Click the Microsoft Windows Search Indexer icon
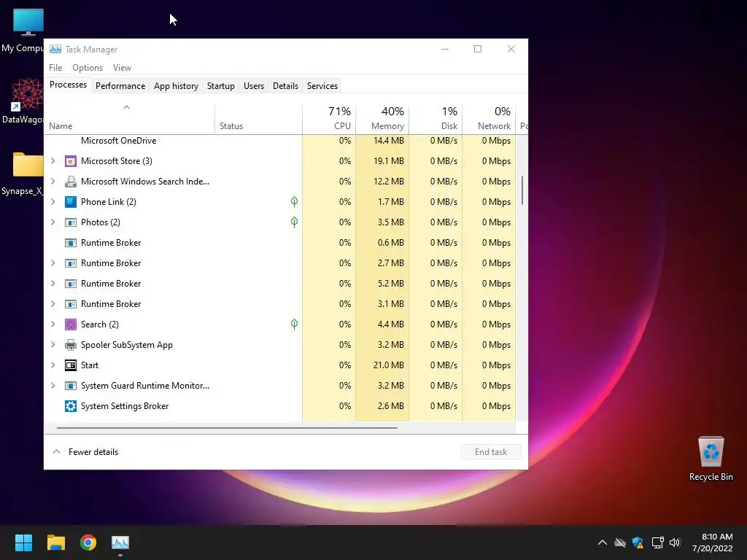The width and height of the screenshot is (747, 560). coord(71,182)
